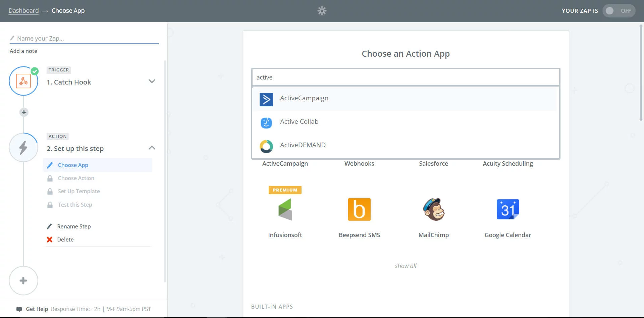Click the ActiveDEMAND ring logo
This screenshot has height=318, width=644.
click(266, 146)
